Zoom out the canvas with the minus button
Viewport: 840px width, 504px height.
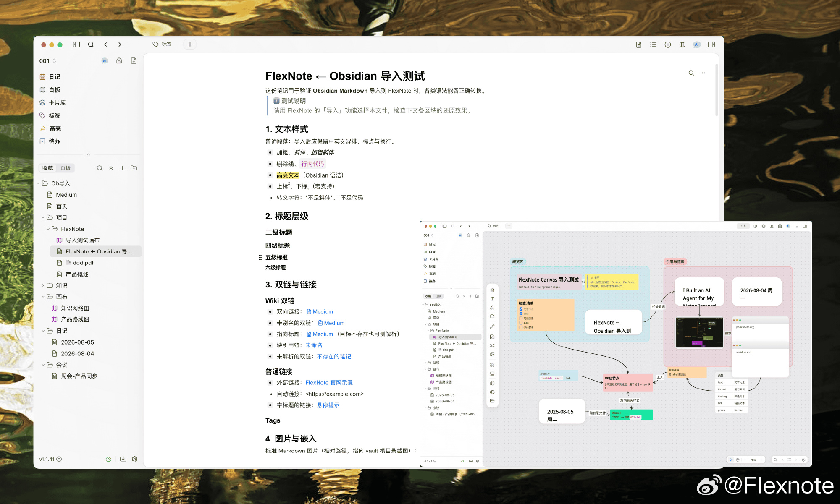tap(745, 460)
